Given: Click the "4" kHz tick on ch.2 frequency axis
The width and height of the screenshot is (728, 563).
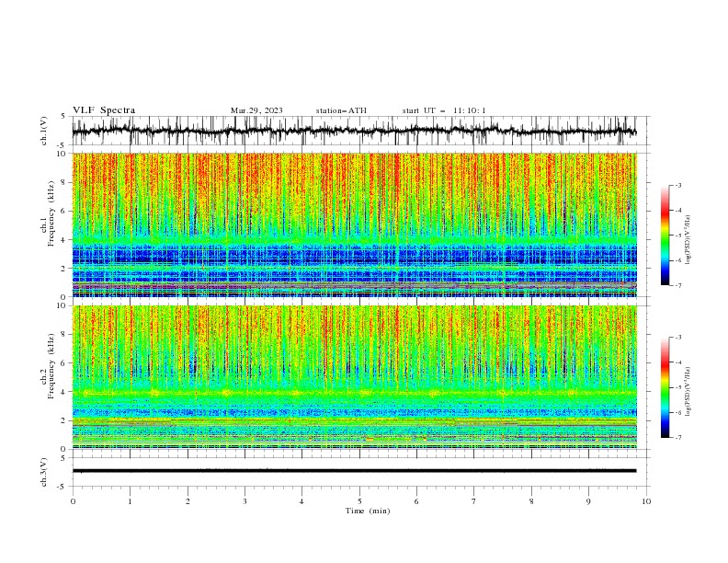Looking at the screenshot, I should (x=64, y=392).
